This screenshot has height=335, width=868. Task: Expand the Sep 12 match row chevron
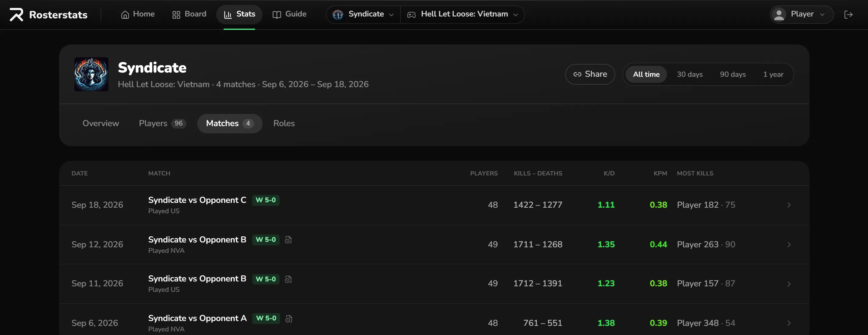point(789,244)
